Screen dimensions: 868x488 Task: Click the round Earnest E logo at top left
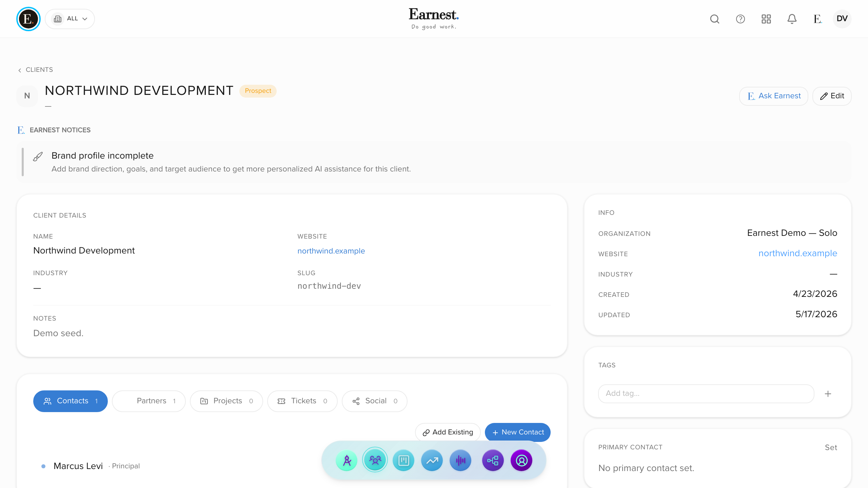[28, 19]
